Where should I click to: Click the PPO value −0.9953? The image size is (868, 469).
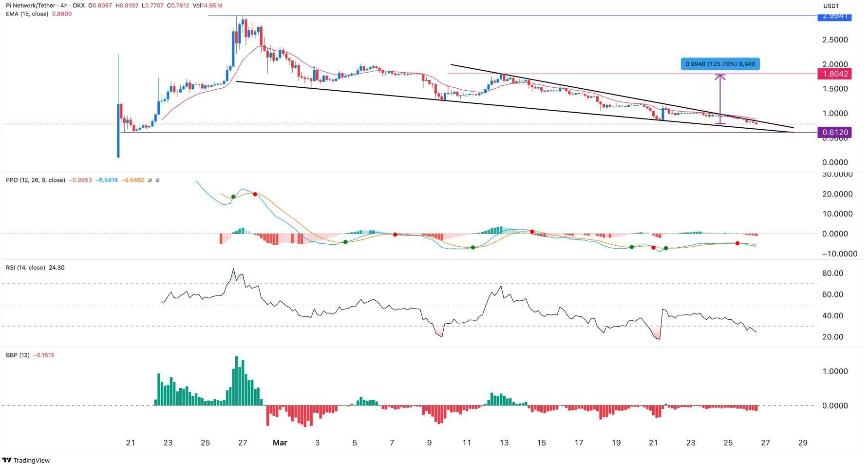(80, 180)
